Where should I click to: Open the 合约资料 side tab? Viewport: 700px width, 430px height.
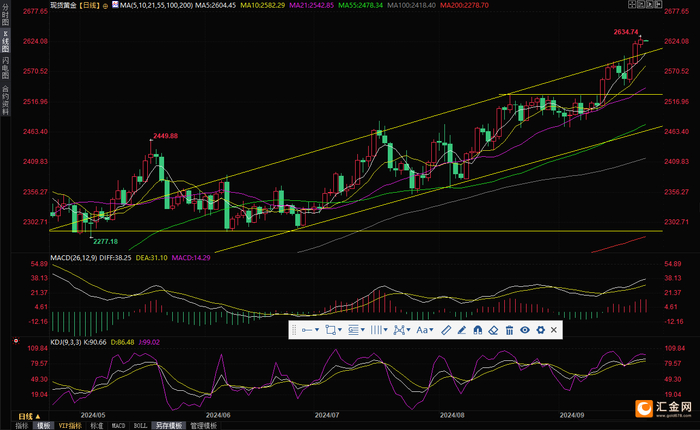5,100
